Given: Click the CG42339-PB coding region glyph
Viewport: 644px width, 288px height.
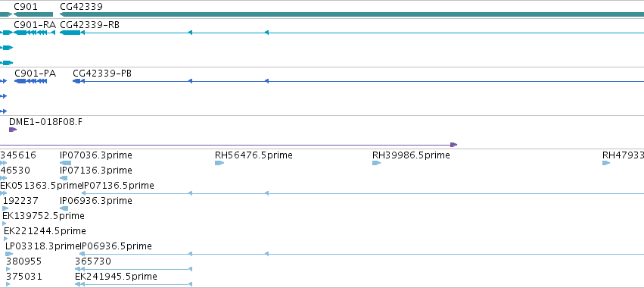Looking at the screenshot, I should 76,81.
